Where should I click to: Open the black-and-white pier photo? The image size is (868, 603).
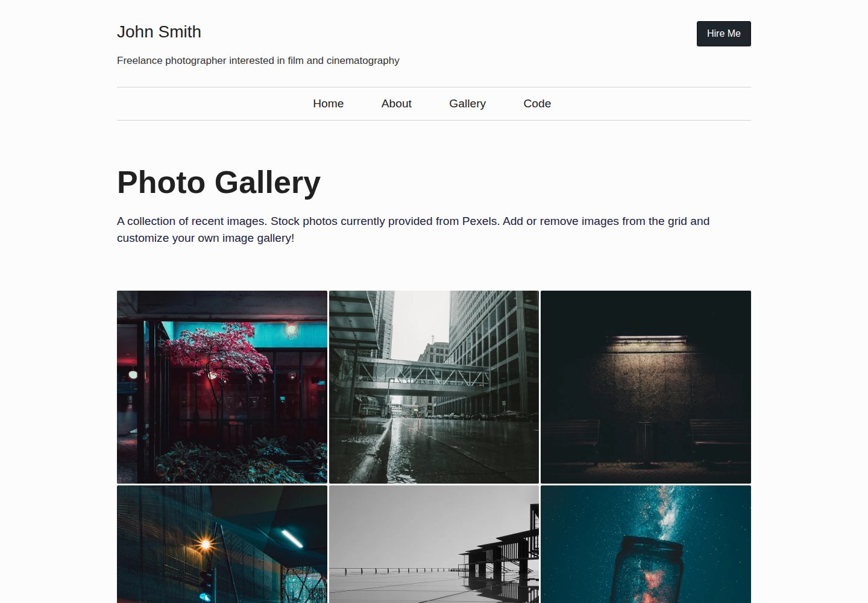coord(434,545)
